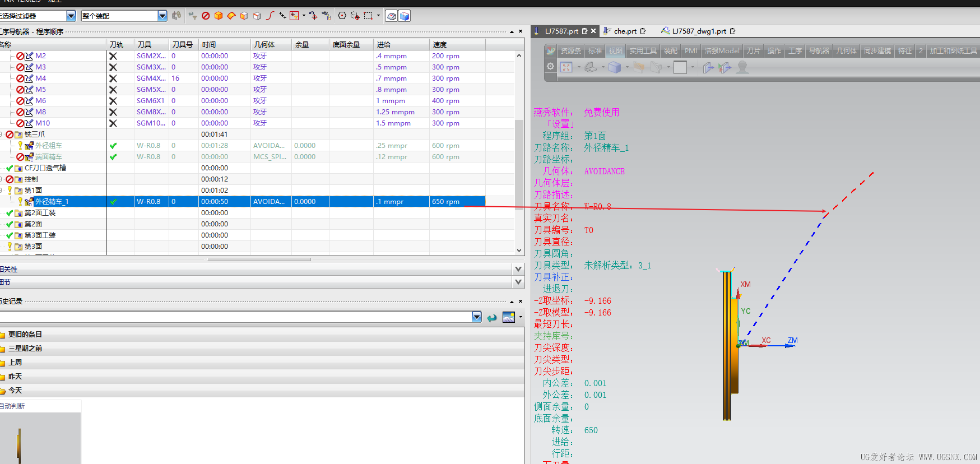Open the white background swatch in View toolbar
This screenshot has width=980, height=464.
[680, 68]
